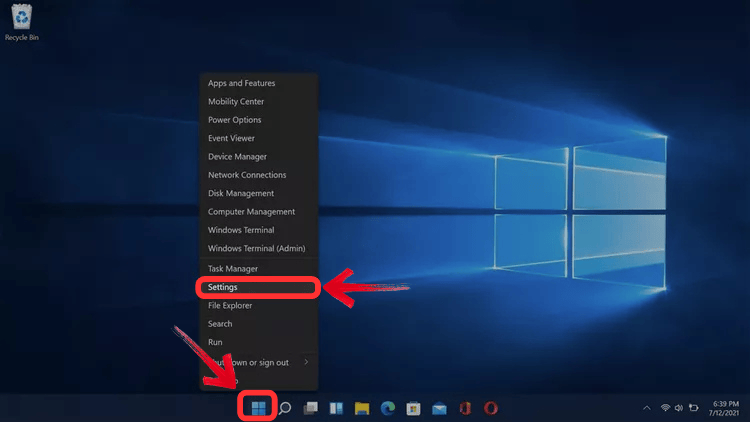Select Device Manager
The width and height of the screenshot is (750, 422).
tap(259, 156)
